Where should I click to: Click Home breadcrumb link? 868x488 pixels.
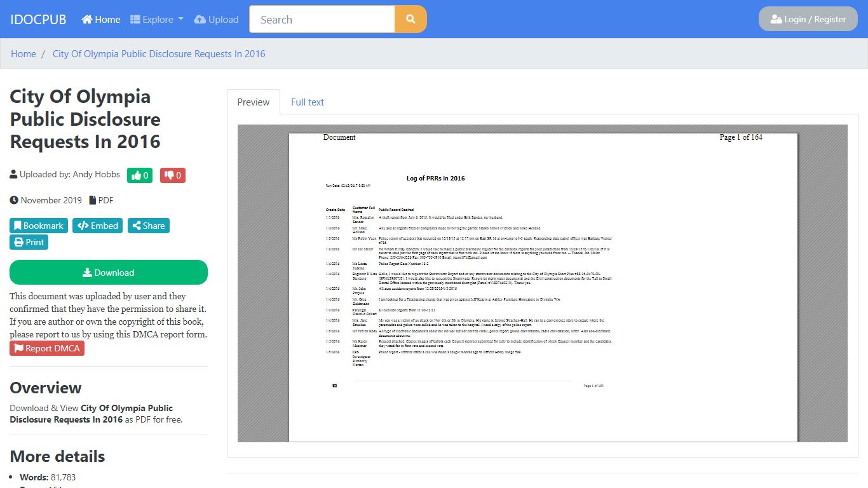[x=24, y=54]
